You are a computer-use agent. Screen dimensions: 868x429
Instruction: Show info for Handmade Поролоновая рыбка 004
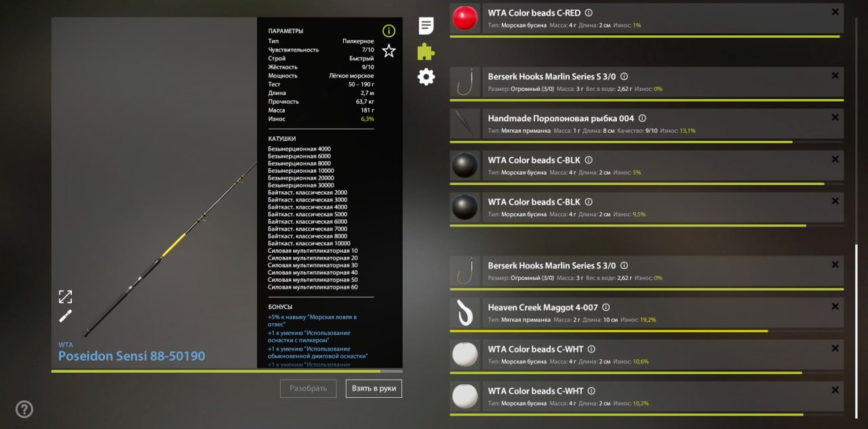pyautogui.click(x=642, y=118)
